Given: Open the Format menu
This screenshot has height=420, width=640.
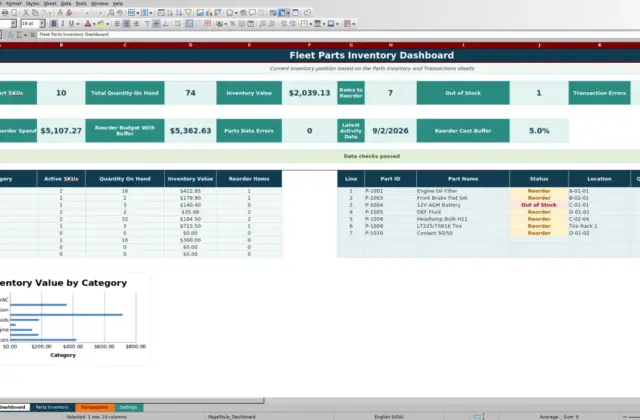Looking at the screenshot, I should point(13,3).
